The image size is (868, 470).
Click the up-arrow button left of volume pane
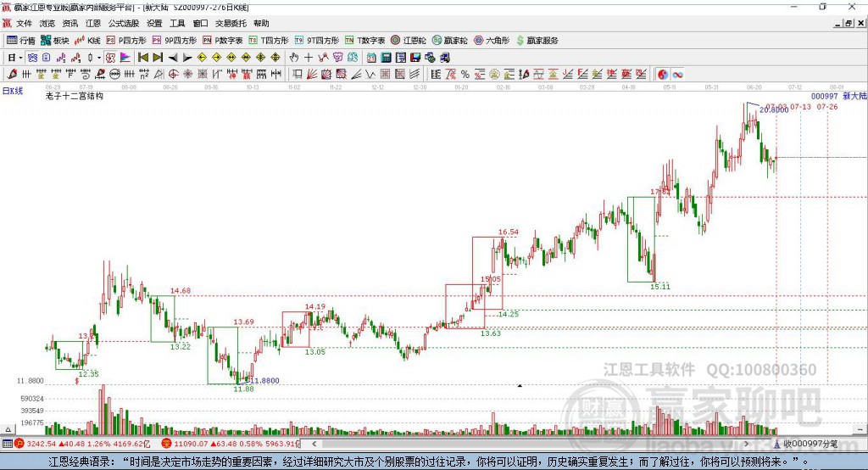(8, 429)
